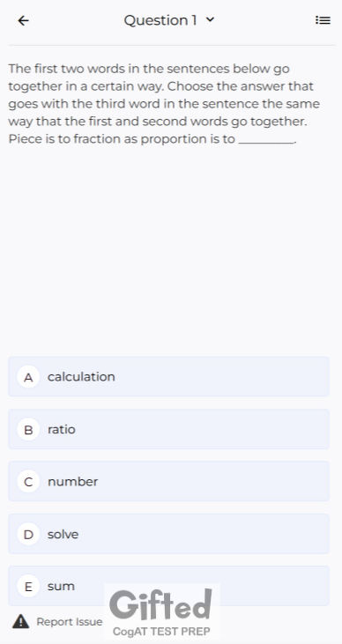Image resolution: width=342 pixels, height=644 pixels.
Task: Click the Report Issue link
Action: [x=70, y=622]
